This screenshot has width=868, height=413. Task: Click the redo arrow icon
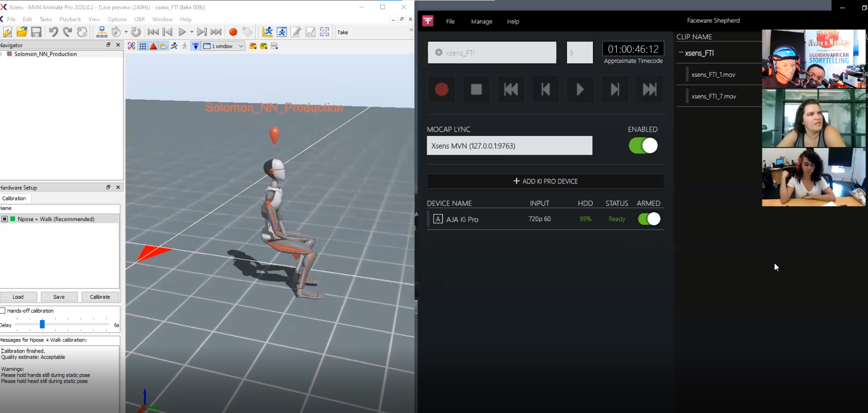pos(68,32)
